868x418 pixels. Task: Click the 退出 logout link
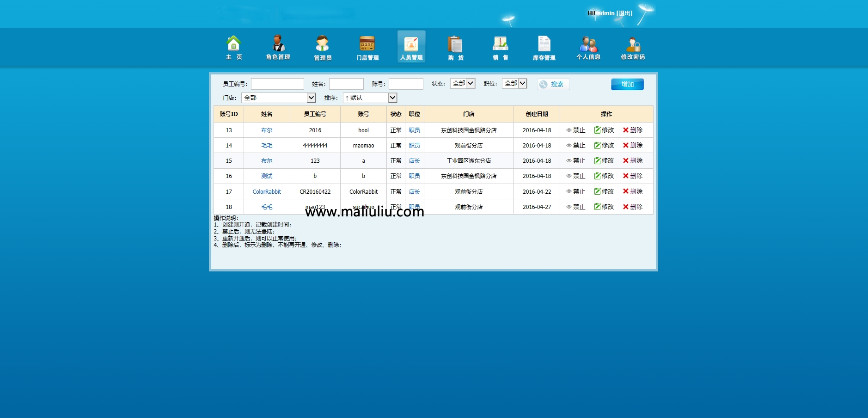624,13
